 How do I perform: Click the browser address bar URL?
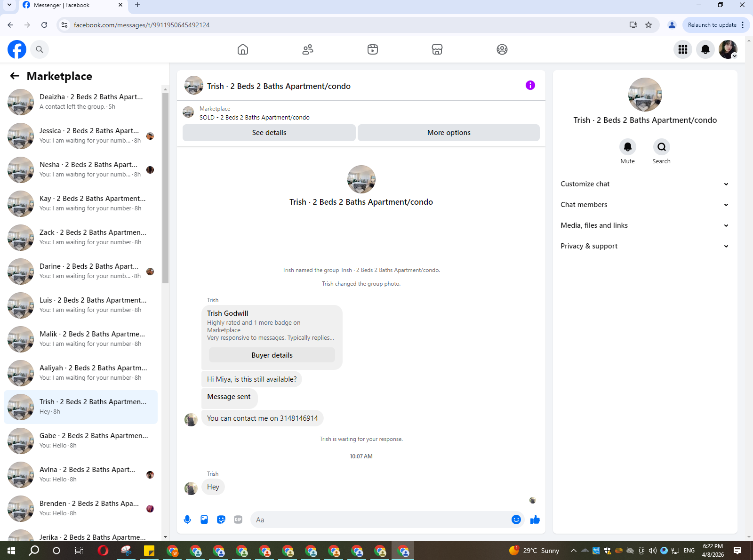coord(142,25)
